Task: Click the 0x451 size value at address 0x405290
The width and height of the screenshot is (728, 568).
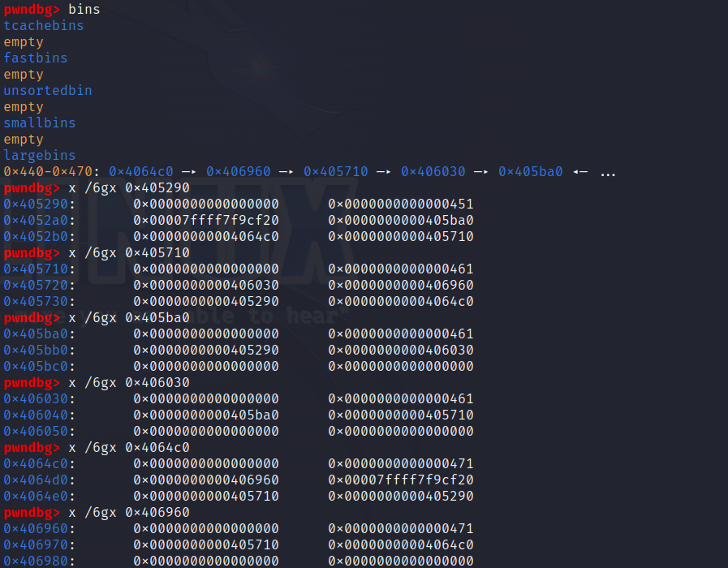Action: [x=400, y=204]
